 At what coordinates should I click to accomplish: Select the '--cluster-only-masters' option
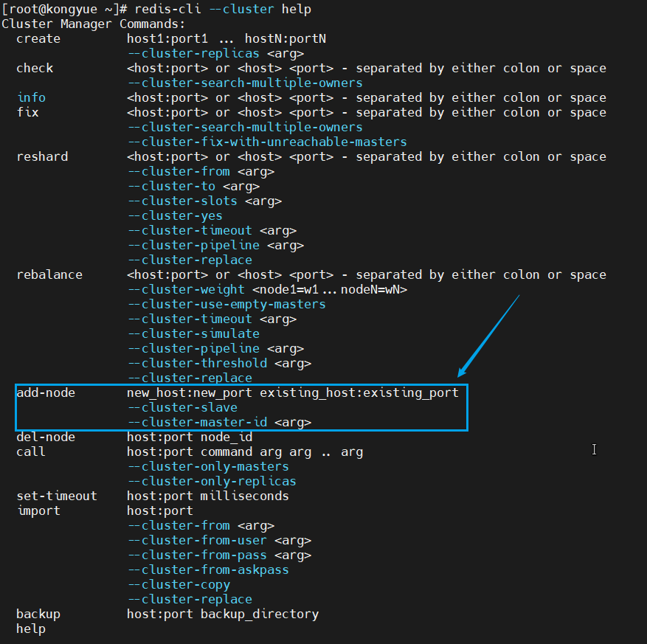pos(208,467)
